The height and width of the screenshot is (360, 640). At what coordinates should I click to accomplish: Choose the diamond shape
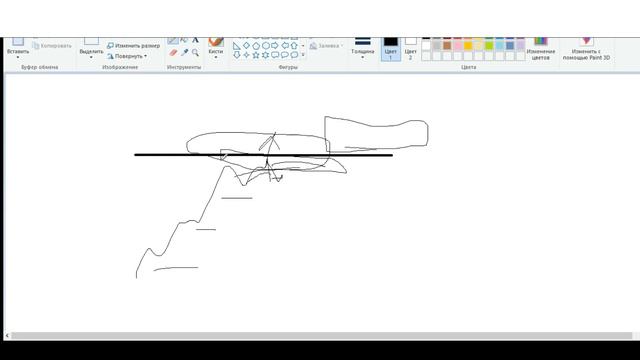[247, 46]
